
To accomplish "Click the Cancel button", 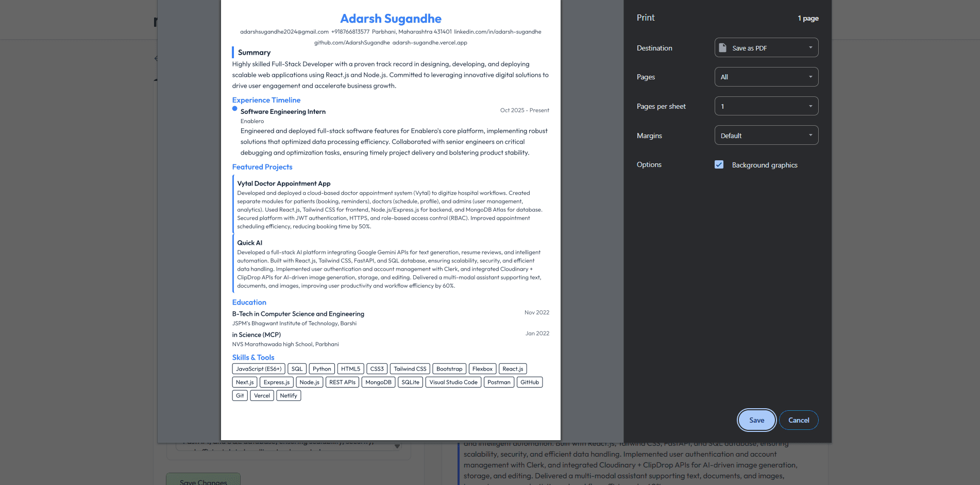I will (x=799, y=420).
